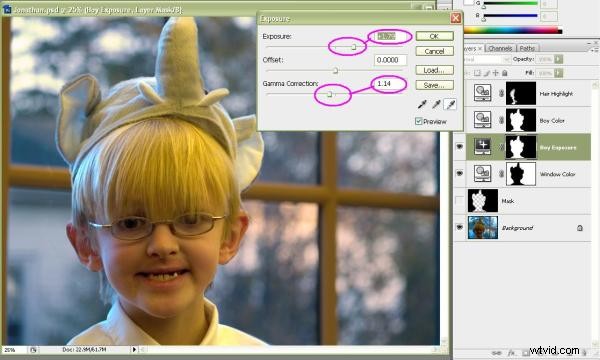Select the Window Color layer name

(557, 174)
